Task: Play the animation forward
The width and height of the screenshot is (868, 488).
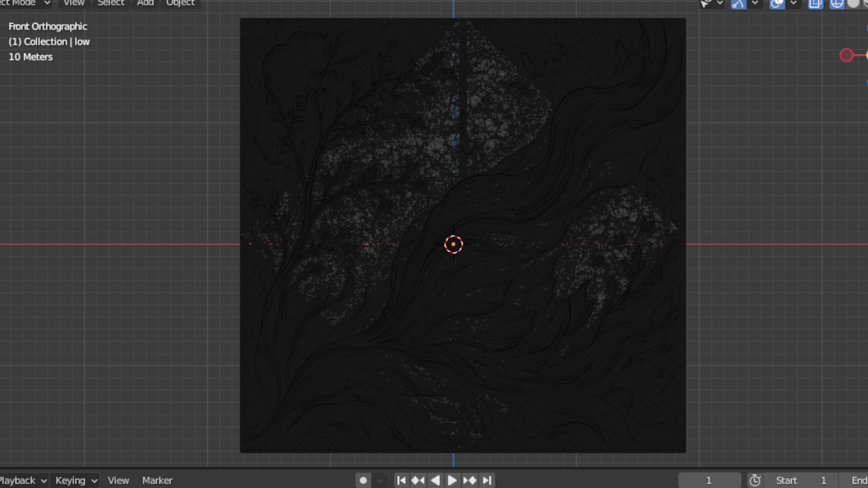Action: (x=452, y=480)
